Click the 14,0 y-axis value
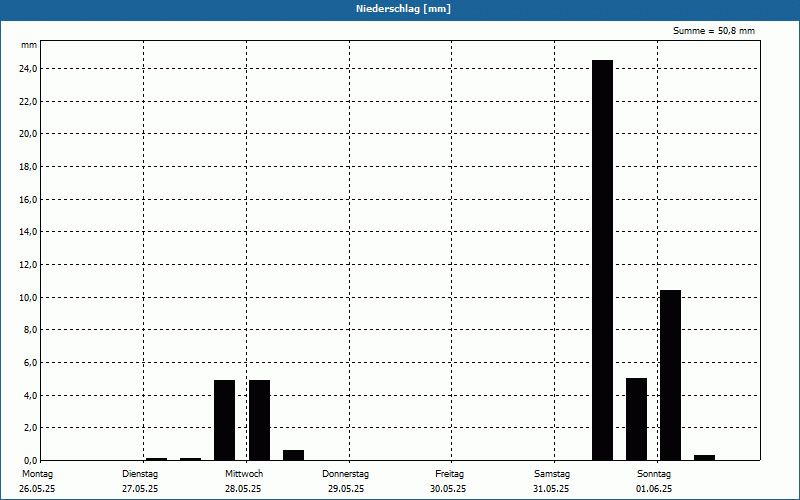The height and width of the screenshot is (500, 800). tap(29, 232)
